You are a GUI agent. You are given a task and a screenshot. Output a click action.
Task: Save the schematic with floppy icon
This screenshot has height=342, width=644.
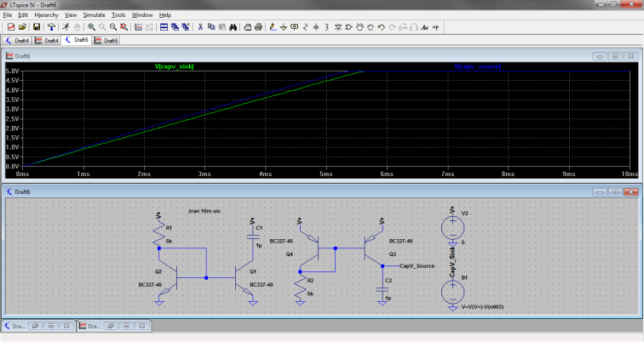coord(37,27)
